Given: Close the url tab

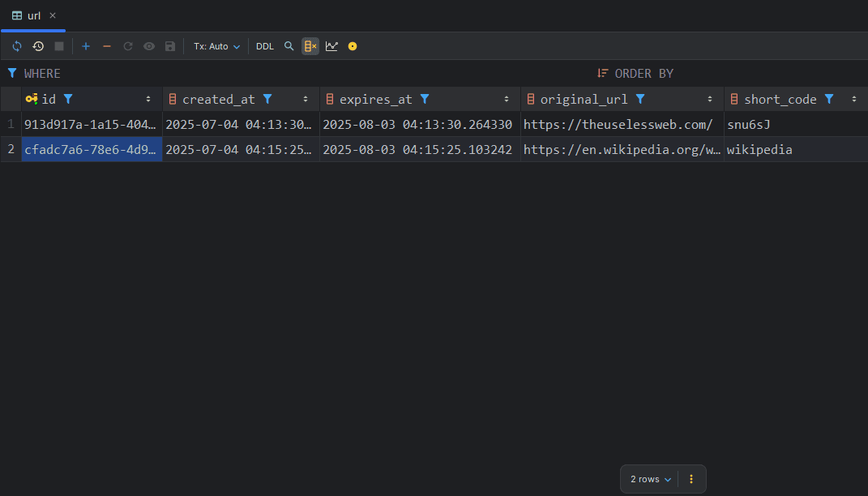Looking at the screenshot, I should (53, 15).
